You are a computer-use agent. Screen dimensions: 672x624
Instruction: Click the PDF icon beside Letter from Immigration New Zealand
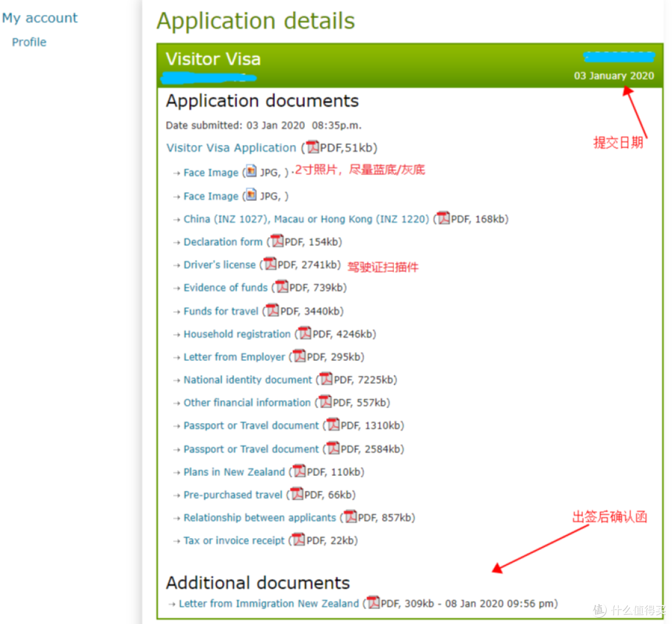click(373, 602)
